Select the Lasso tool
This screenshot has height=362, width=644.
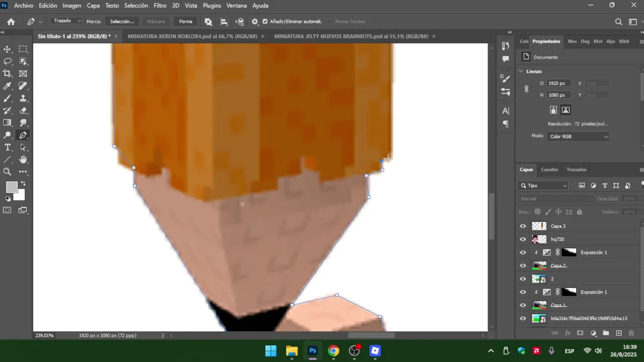[8, 61]
